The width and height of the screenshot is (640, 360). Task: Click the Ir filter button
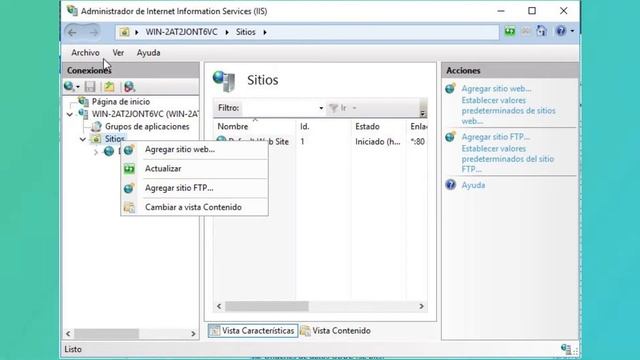[x=338, y=108]
